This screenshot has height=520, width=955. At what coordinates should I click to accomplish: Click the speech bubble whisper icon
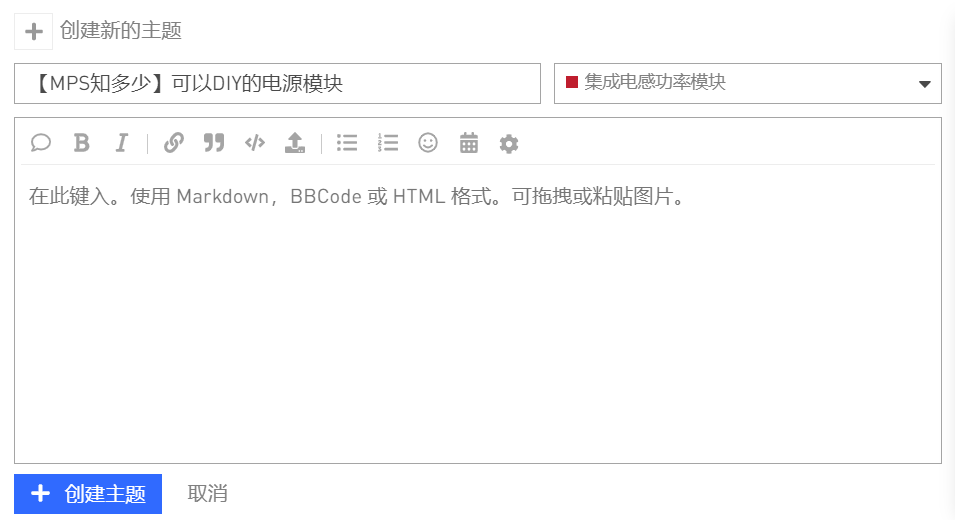pyautogui.click(x=41, y=143)
